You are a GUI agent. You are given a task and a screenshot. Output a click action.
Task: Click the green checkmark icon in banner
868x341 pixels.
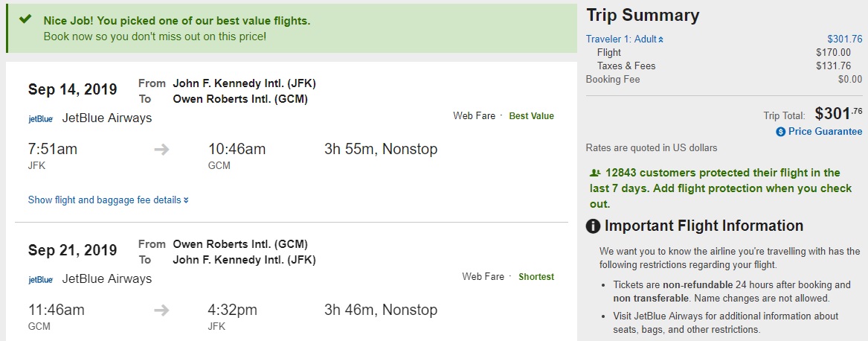25,20
